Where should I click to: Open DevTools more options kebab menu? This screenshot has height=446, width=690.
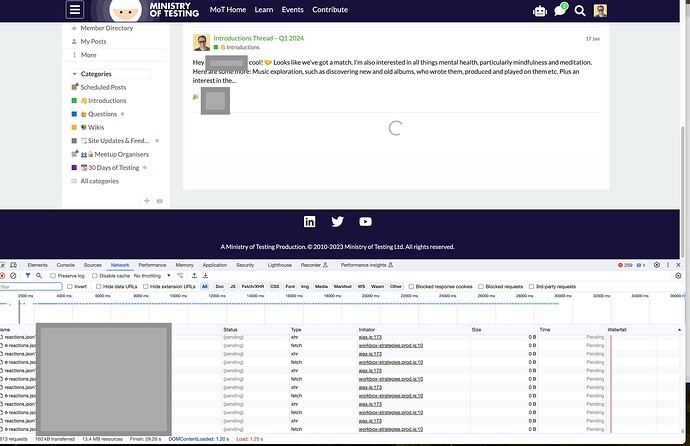[668, 265]
